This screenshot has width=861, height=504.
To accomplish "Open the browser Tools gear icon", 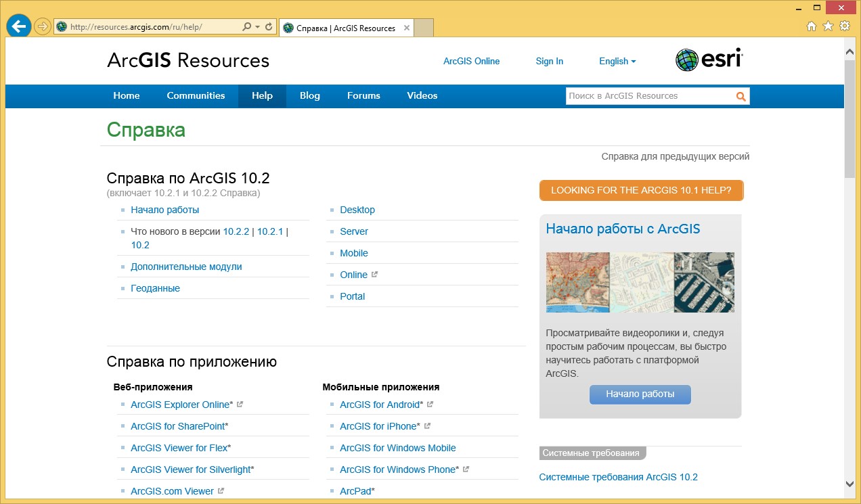I will (x=844, y=26).
